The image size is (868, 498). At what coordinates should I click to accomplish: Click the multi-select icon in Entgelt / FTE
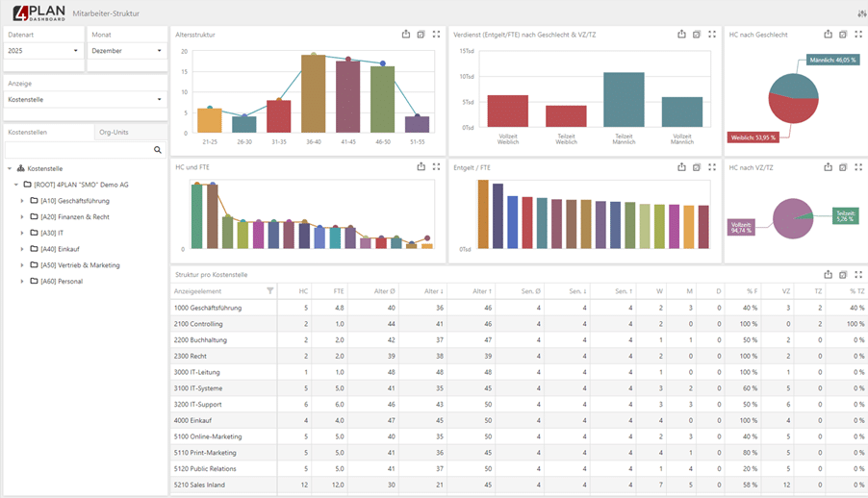[x=697, y=167]
